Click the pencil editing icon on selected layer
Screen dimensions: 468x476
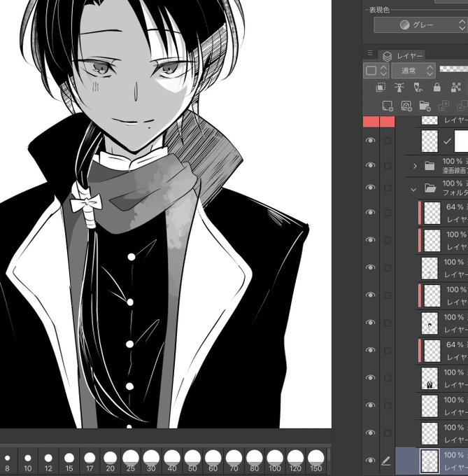[386, 461]
